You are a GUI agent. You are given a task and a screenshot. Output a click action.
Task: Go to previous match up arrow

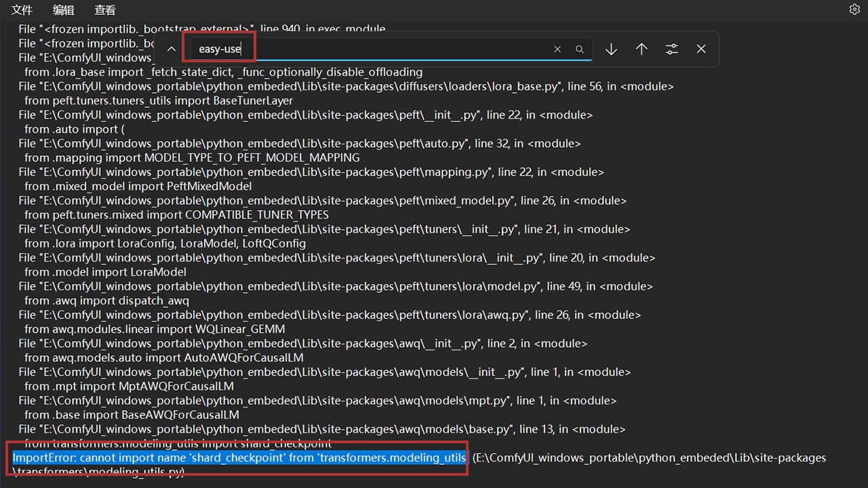coord(642,49)
